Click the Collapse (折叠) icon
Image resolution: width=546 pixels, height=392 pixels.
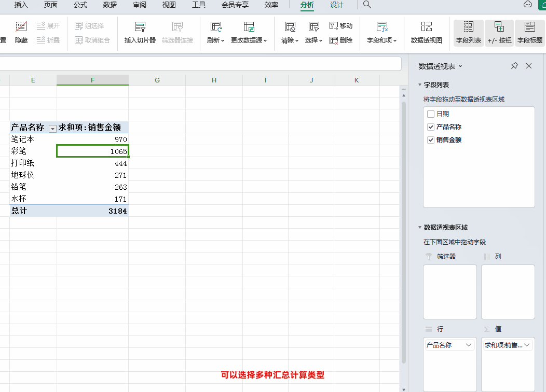click(x=40, y=40)
